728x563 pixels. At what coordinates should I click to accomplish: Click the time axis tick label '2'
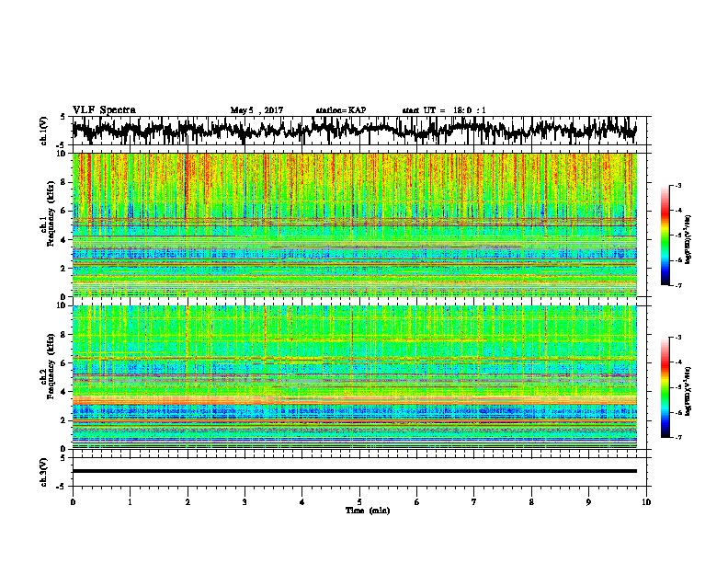tap(188, 501)
